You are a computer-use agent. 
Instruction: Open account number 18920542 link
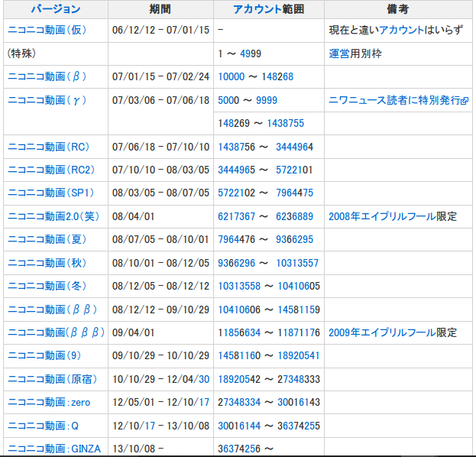239,379
